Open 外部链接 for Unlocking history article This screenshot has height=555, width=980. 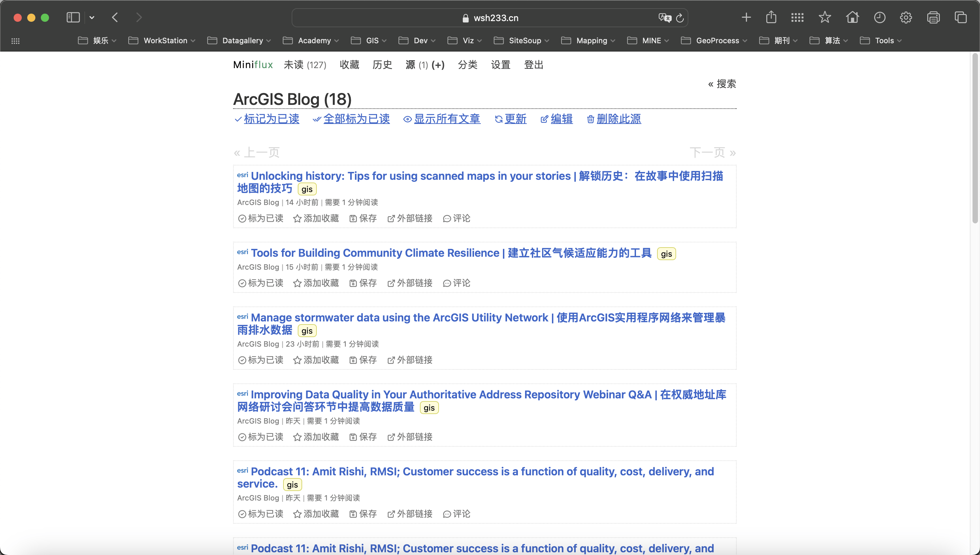[410, 218]
